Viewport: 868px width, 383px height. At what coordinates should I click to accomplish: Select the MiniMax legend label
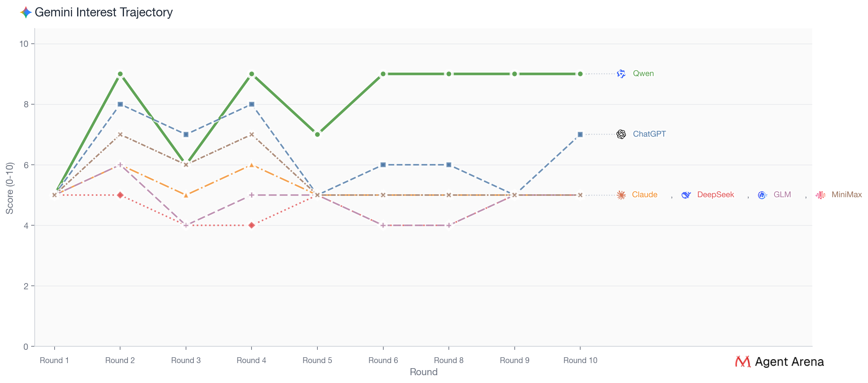click(847, 195)
